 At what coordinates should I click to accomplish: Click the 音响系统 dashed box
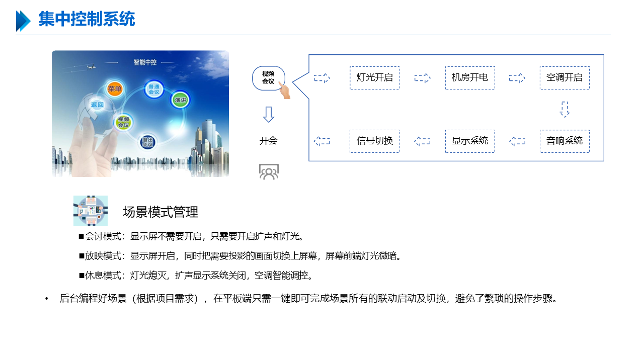pyautogui.click(x=565, y=141)
